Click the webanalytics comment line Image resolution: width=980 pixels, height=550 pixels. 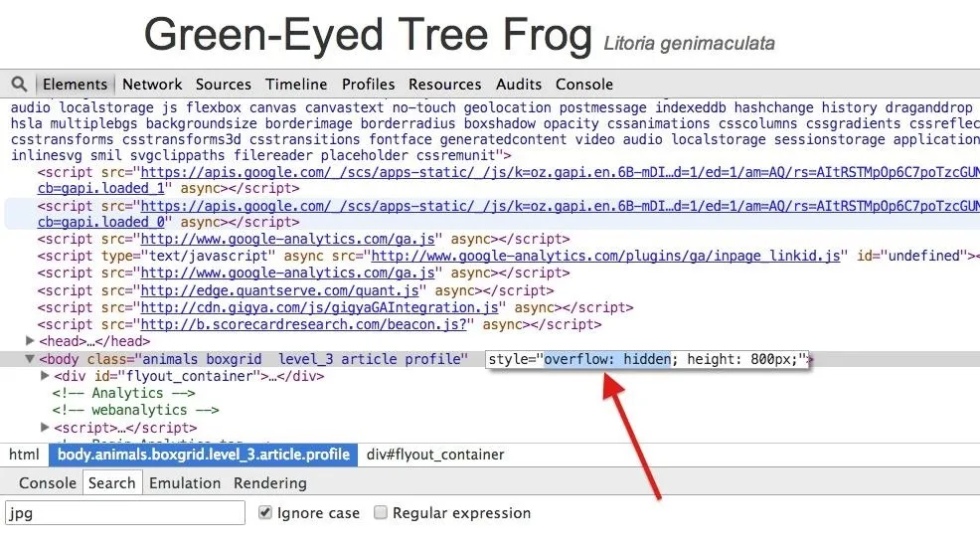pos(135,410)
